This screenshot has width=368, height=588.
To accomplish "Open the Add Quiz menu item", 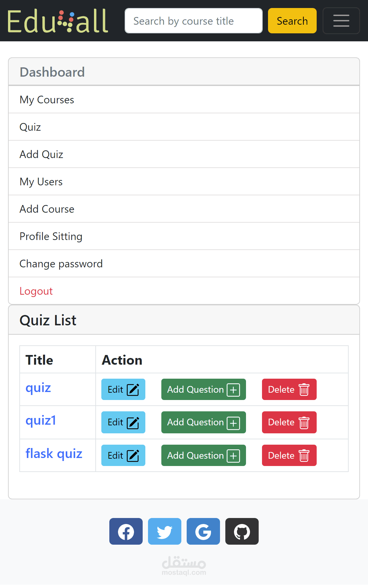I will click(x=41, y=154).
